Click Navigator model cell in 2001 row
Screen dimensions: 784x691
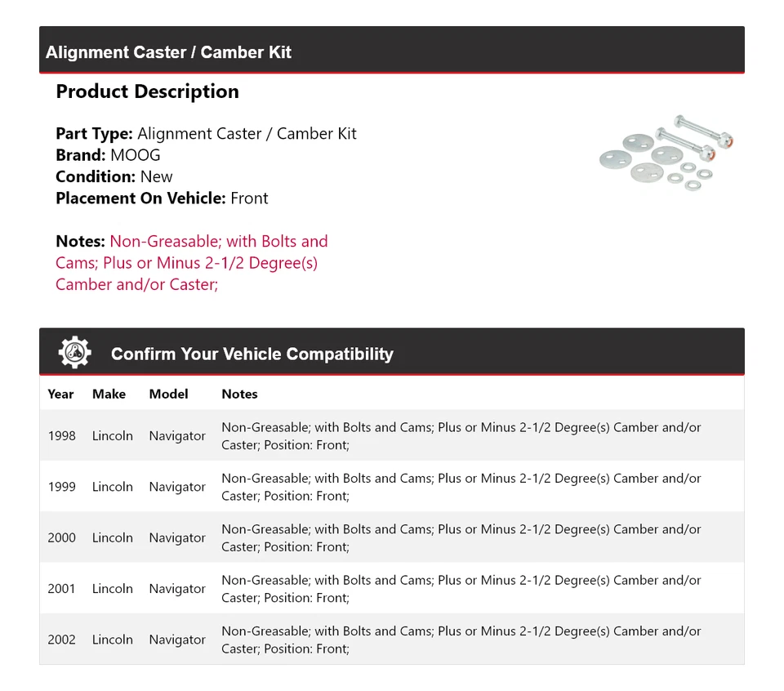pos(176,589)
